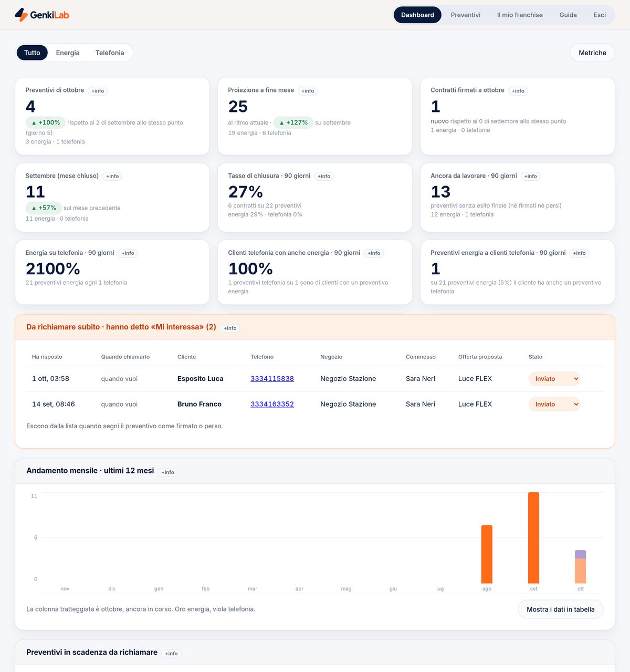Click the Negozio column header
The width and height of the screenshot is (630, 672).
coord(331,357)
